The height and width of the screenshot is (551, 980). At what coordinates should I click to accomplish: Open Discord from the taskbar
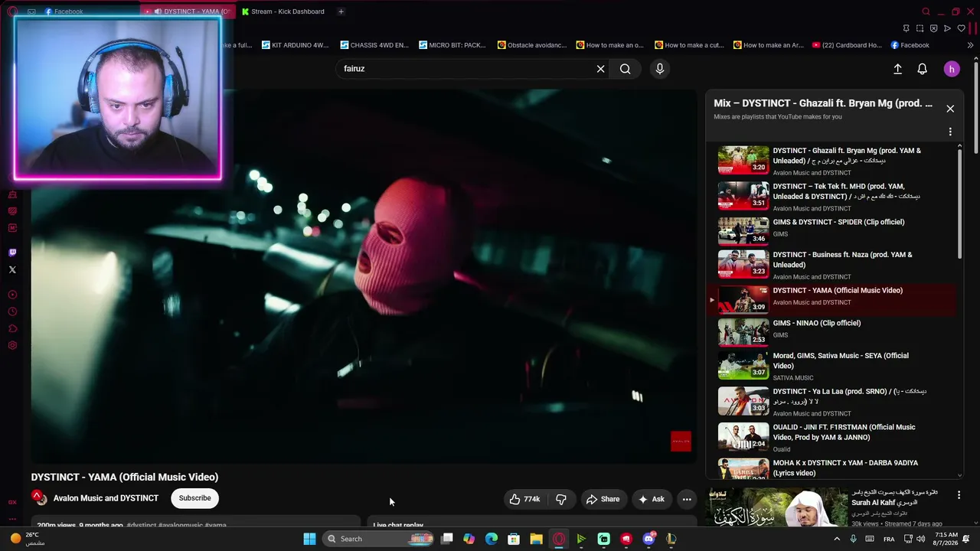coord(649,539)
